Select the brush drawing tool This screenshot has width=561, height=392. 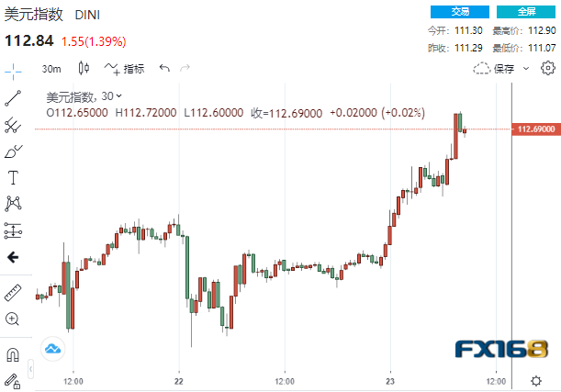point(13,151)
